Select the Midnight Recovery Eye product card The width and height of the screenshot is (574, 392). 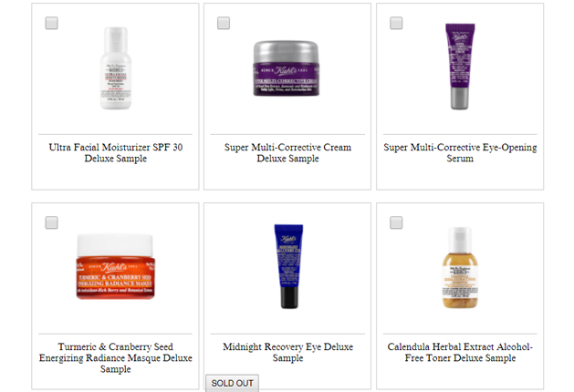(287, 296)
